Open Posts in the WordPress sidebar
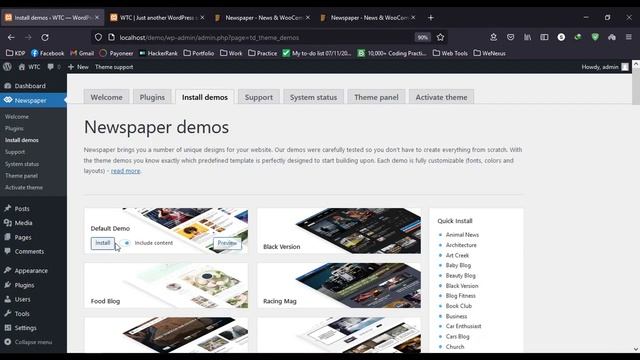The width and height of the screenshot is (640, 360). 22,209
